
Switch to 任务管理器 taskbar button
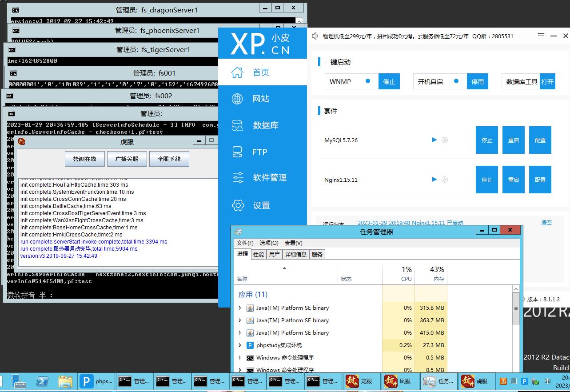[x=438, y=381]
